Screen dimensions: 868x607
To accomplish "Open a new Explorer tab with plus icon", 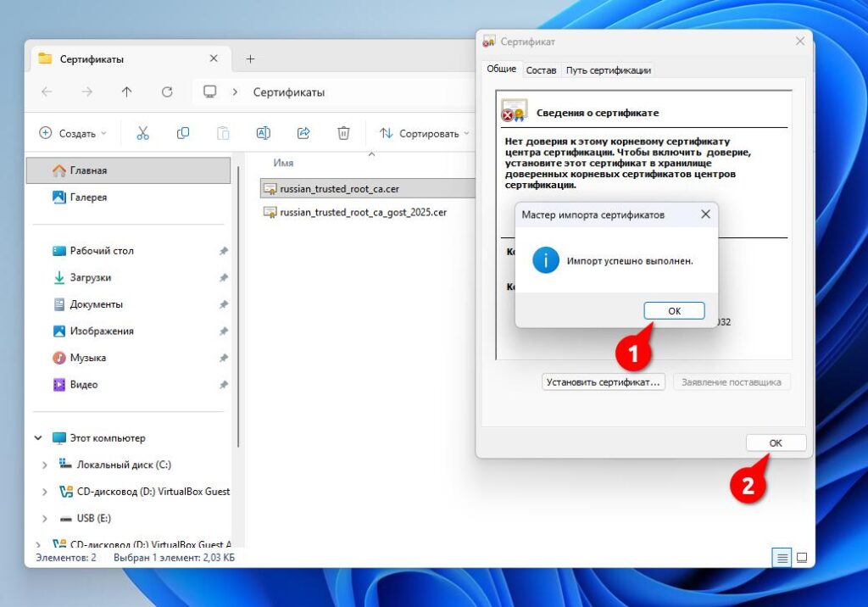I will [x=250, y=58].
